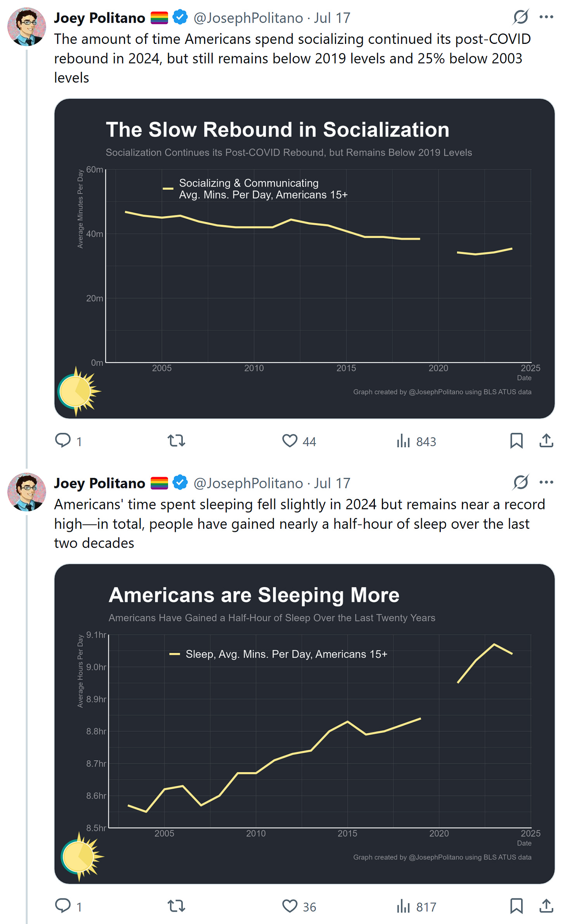The width and height of the screenshot is (565, 924).
Task: Reply to the socializing tweet
Action: coord(63,441)
